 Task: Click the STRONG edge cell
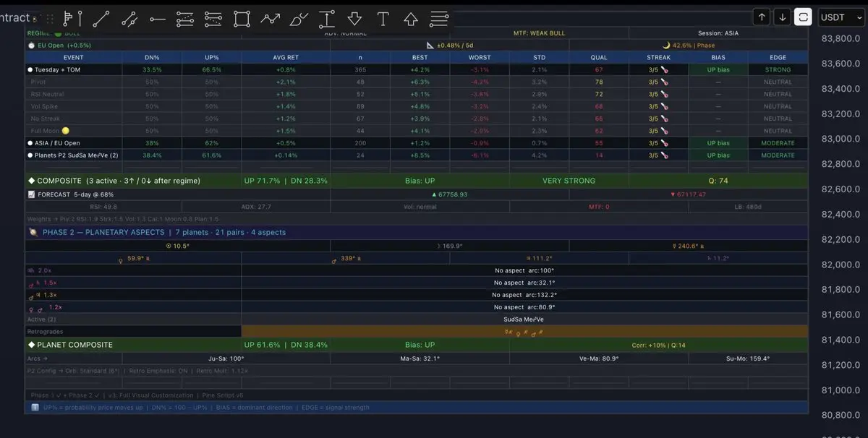(x=778, y=70)
